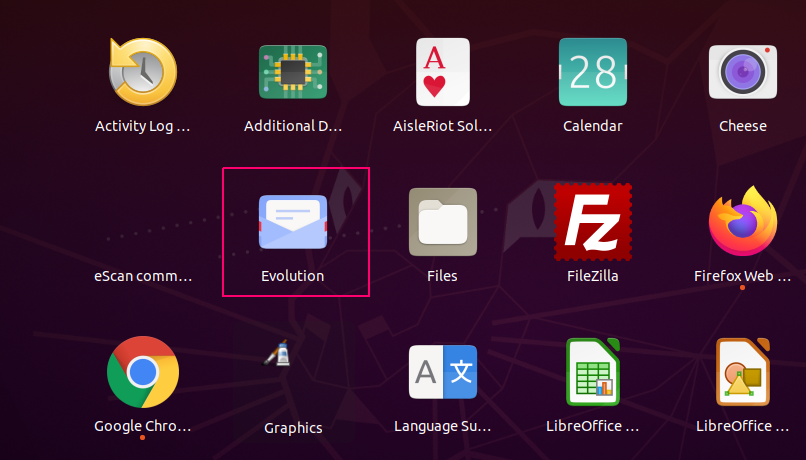Open the Firefox Web Browser icon
Screen dimensions: 806x460
click(743, 222)
